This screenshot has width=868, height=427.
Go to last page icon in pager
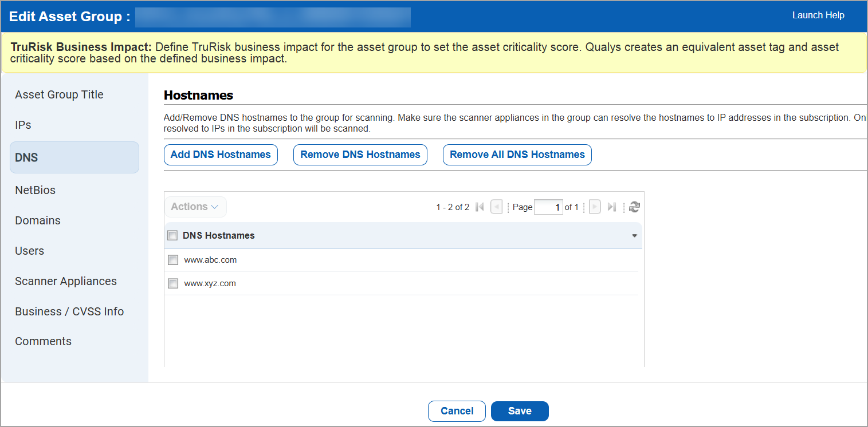612,207
